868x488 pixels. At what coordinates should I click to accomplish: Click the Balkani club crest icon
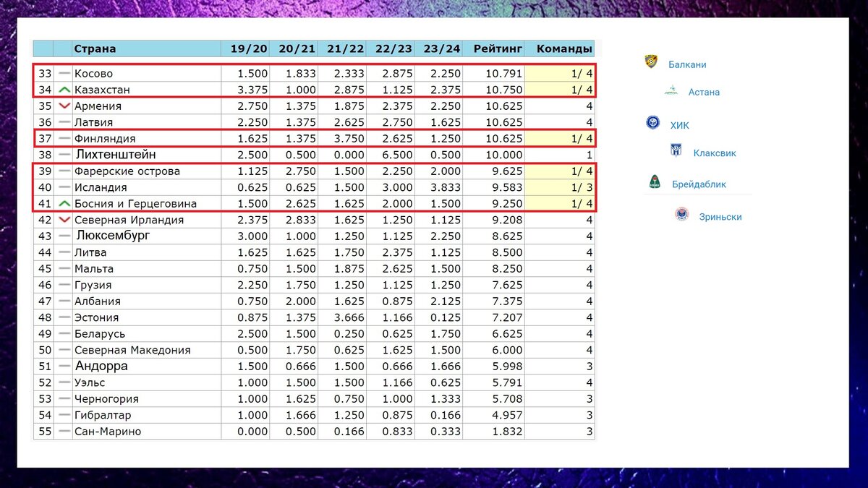(x=651, y=61)
